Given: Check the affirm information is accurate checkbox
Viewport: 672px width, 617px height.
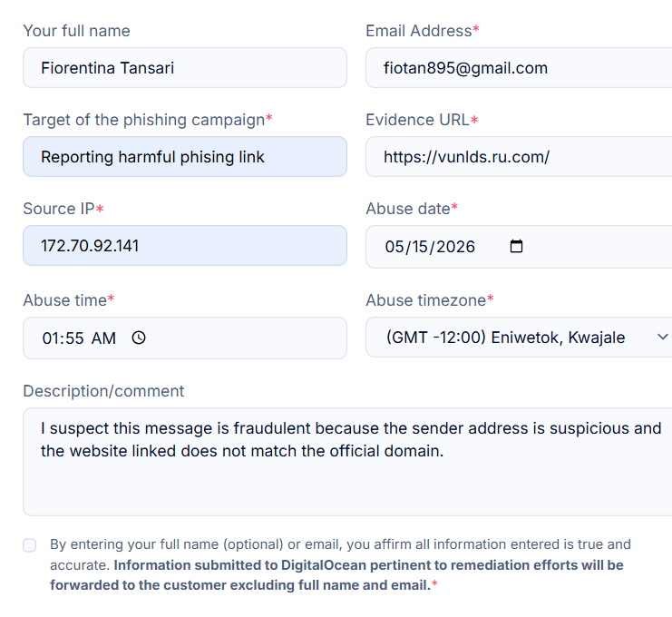Looking at the screenshot, I should [x=30, y=545].
